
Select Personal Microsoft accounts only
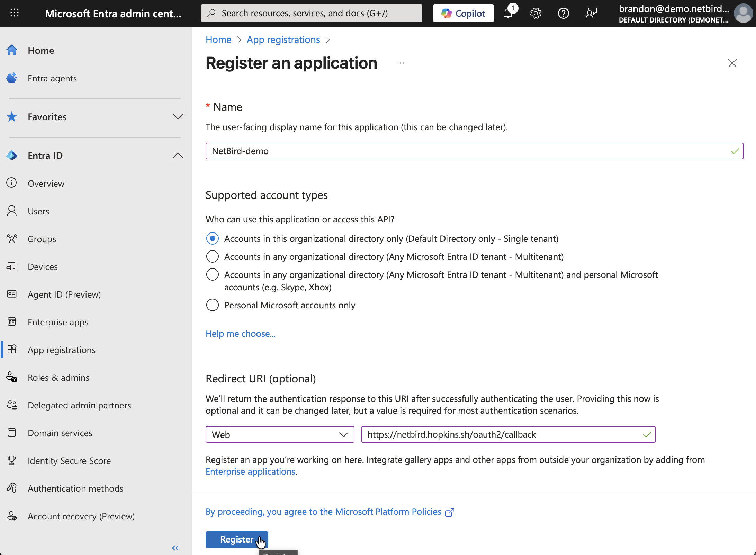pyautogui.click(x=213, y=305)
